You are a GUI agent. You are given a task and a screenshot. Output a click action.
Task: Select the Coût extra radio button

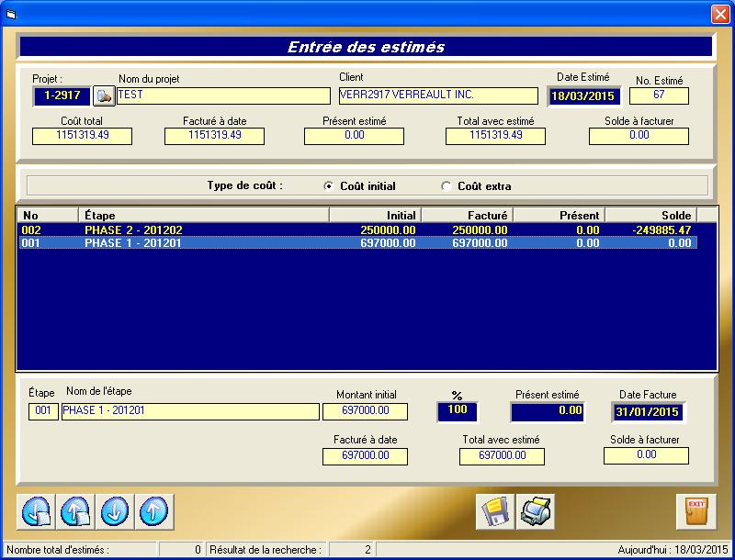pos(447,186)
